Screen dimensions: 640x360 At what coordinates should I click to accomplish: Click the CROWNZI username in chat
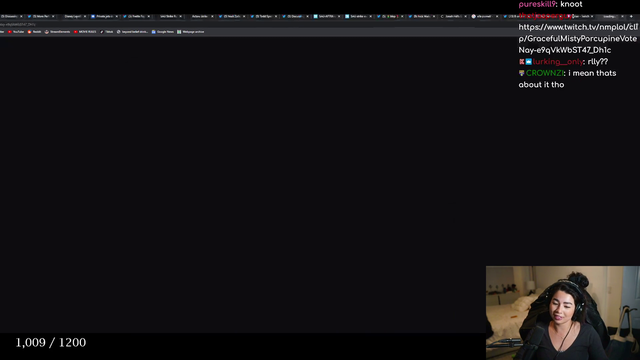pyautogui.click(x=545, y=73)
